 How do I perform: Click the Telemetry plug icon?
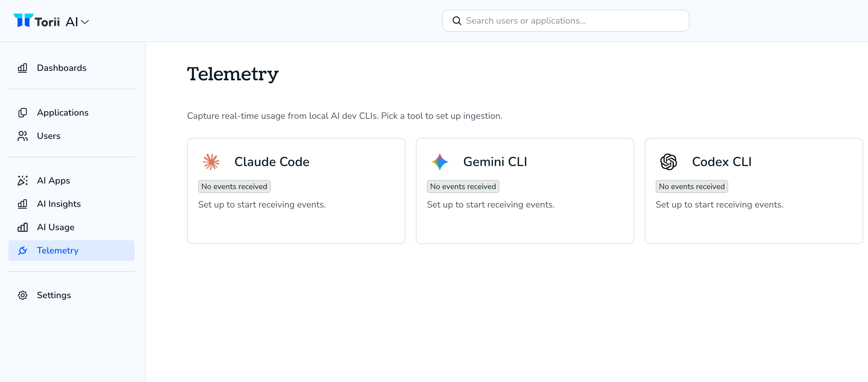point(23,251)
